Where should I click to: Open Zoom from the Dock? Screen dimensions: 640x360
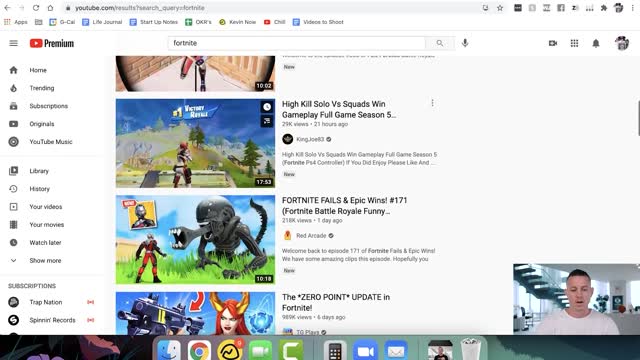pyautogui.click(x=365, y=350)
